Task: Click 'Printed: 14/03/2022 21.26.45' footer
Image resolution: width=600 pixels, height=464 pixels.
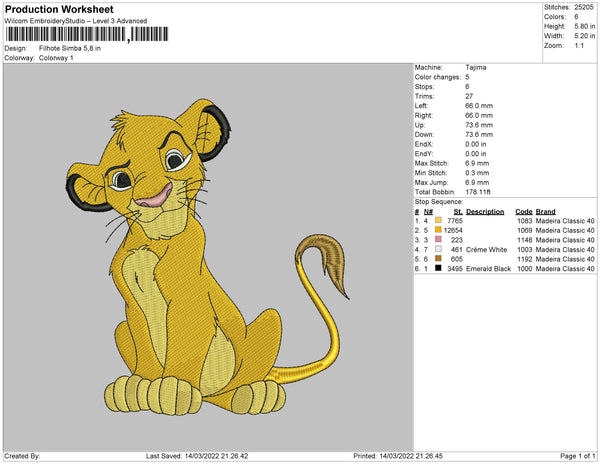Action: click(x=398, y=456)
